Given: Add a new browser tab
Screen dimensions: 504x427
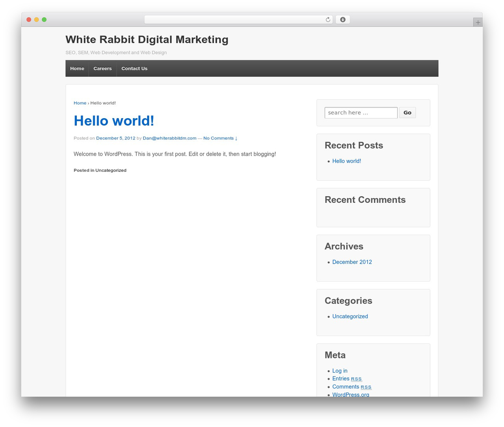Looking at the screenshot, I should coord(478,22).
